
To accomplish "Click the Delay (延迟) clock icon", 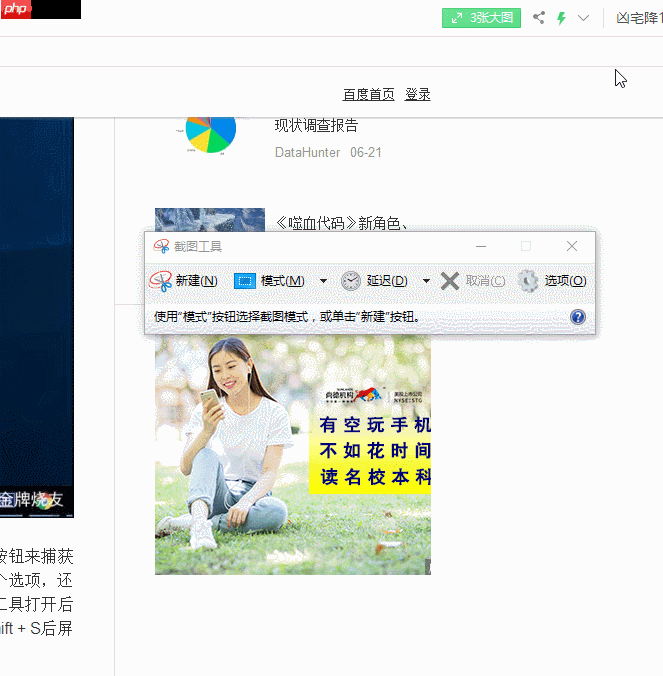I will (x=351, y=281).
